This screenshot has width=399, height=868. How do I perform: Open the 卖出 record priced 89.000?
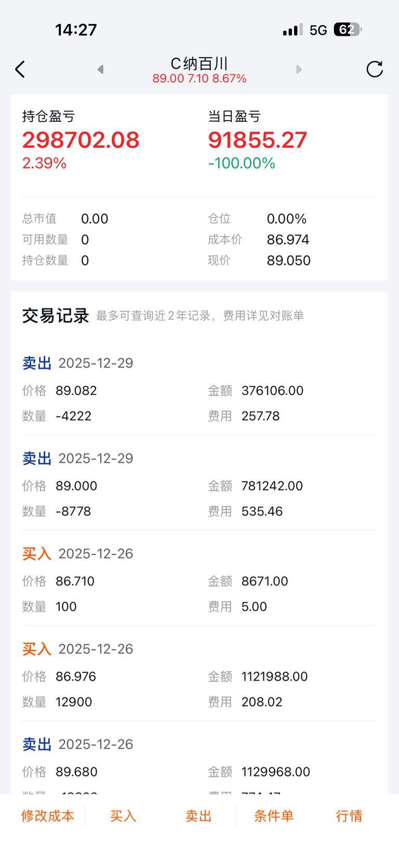[199, 485]
